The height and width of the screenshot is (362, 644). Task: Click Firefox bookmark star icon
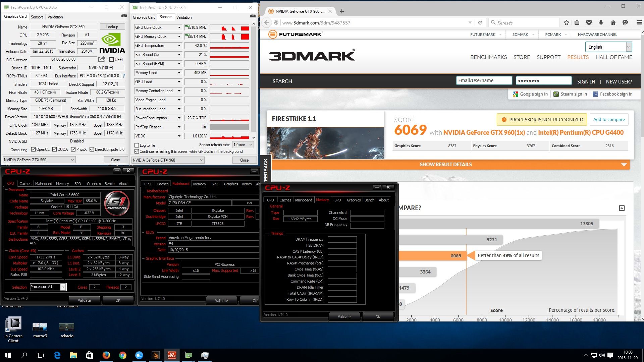567,22
